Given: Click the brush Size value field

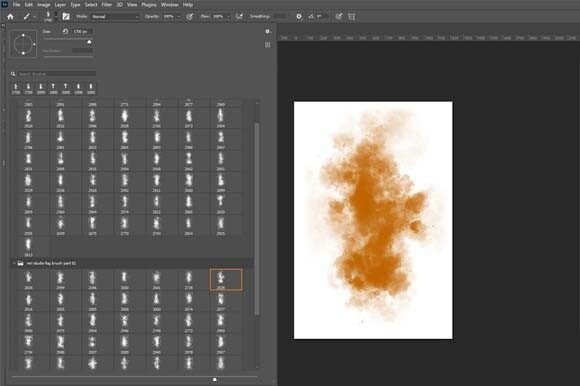Looking at the screenshot, I should pos(82,32).
